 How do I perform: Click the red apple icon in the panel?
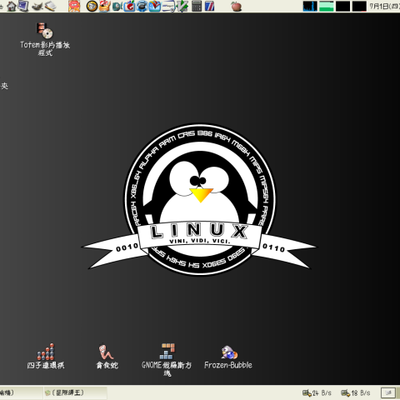point(236,6)
